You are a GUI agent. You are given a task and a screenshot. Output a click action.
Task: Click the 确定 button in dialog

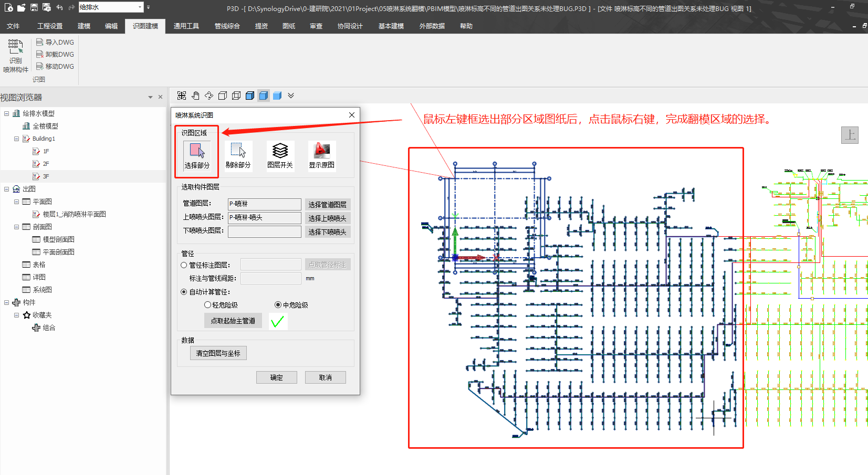[x=276, y=377]
